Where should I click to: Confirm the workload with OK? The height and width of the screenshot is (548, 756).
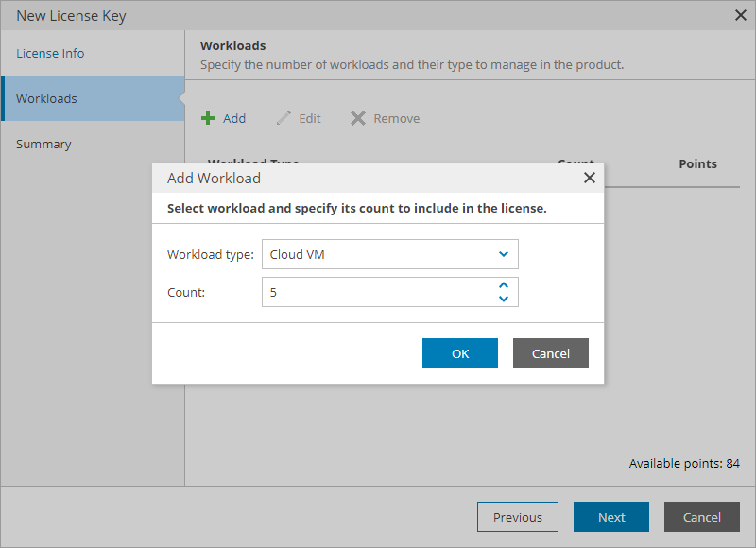click(x=460, y=353)
